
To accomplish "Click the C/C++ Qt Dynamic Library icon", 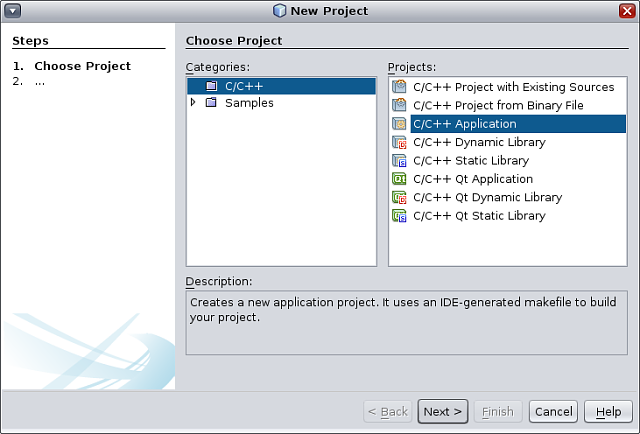I will [x=400, y=198].
